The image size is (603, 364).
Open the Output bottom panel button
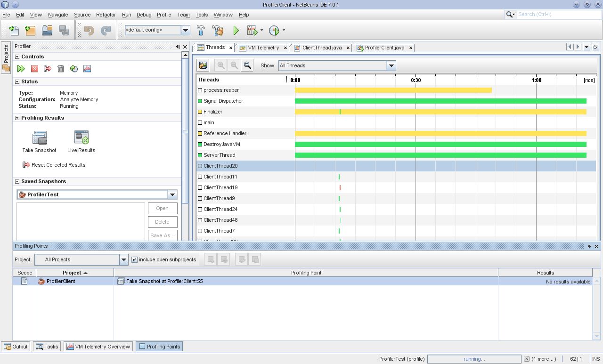[x=16, y=347]
